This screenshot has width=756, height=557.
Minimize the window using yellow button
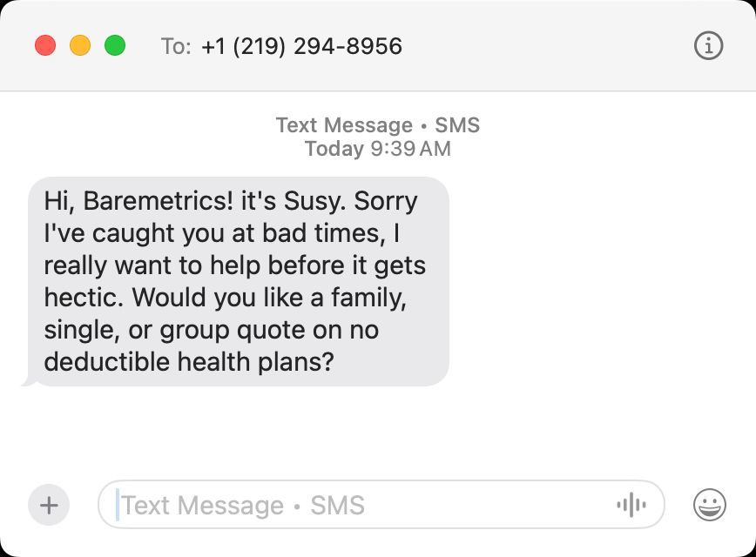80,46
